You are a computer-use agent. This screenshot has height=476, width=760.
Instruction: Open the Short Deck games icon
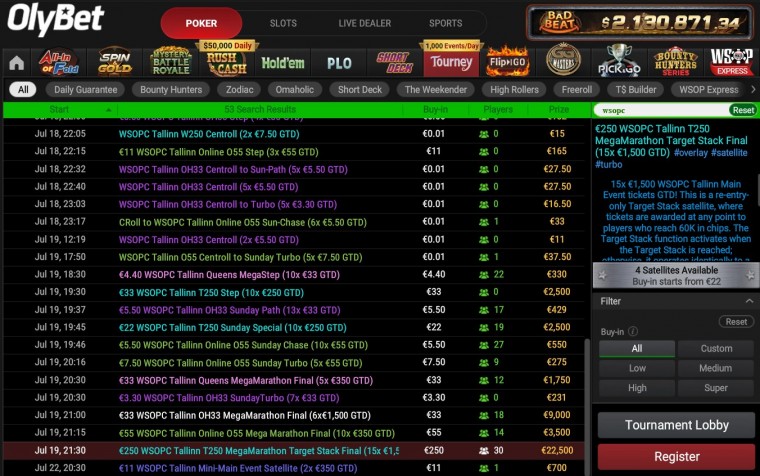395,63
